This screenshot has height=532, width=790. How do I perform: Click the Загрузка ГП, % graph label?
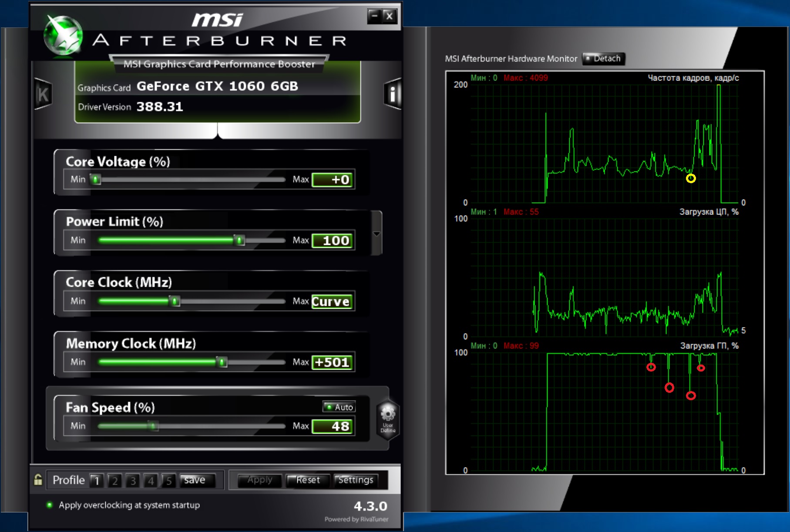(x=709, y=346)
